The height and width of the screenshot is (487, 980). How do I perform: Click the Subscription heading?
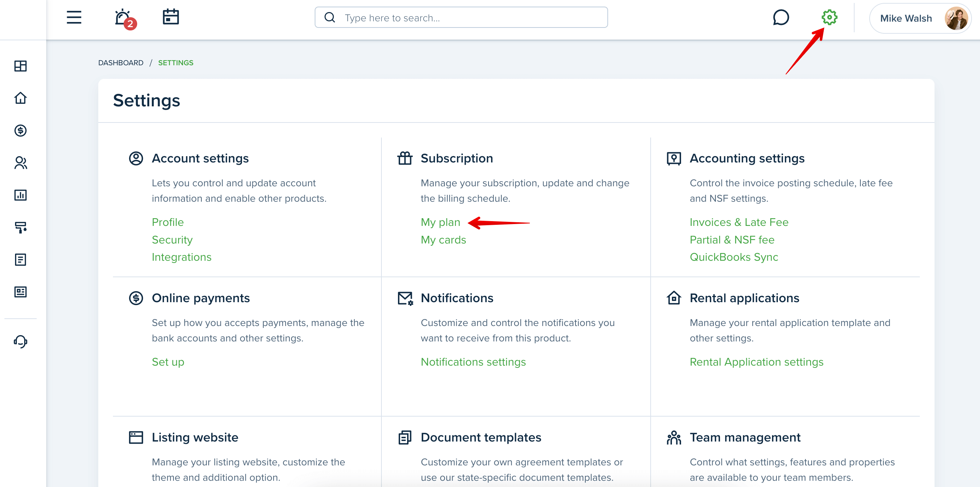pyautogui.click(x=457, y=158)
